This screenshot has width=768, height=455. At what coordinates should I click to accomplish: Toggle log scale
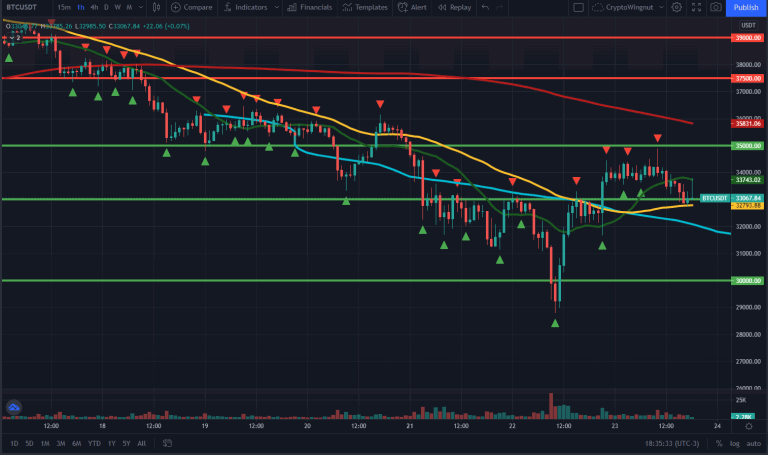point(735,444)
